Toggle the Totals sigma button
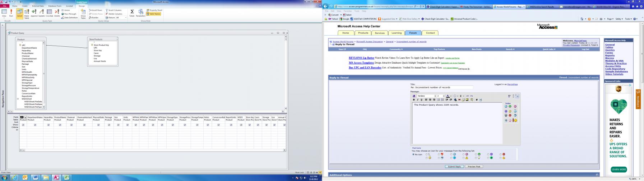The image size is (644, 181). pyautogui.click(x=132, y=13)
